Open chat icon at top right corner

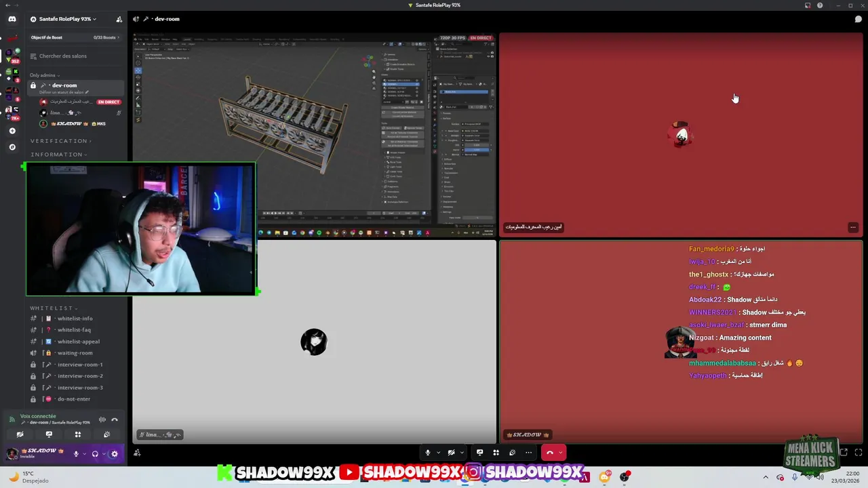click(x=858, y=19)
